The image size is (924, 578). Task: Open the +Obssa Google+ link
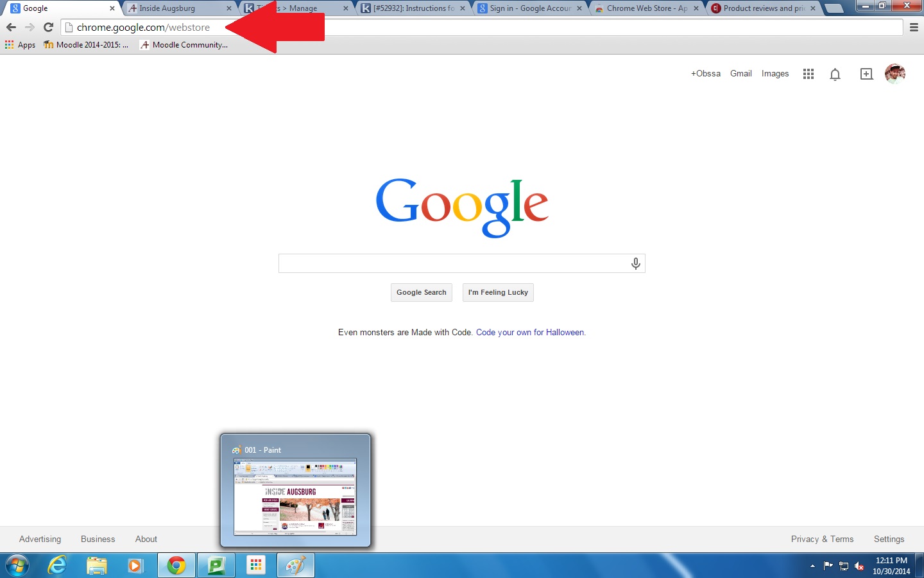[x=706, y=74]
